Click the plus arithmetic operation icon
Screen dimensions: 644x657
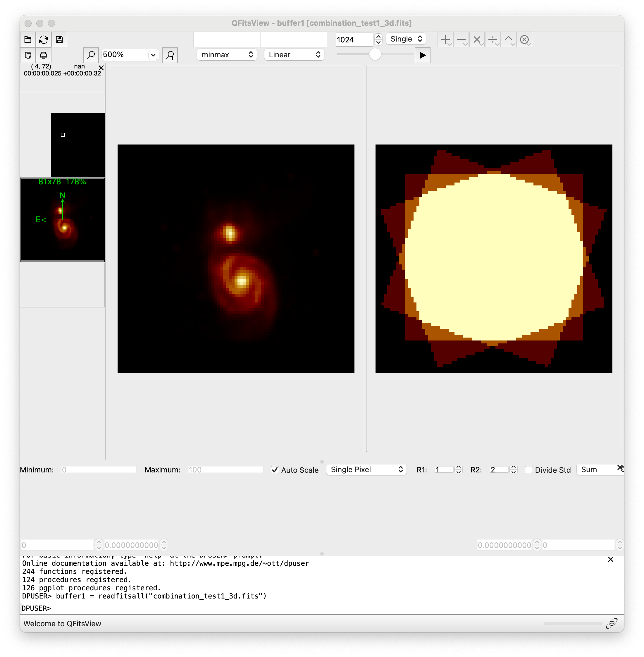click(x=445, y=39)
